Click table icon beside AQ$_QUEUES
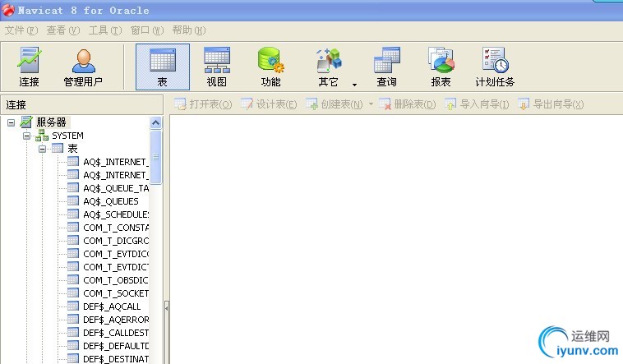 pos(73,201)
